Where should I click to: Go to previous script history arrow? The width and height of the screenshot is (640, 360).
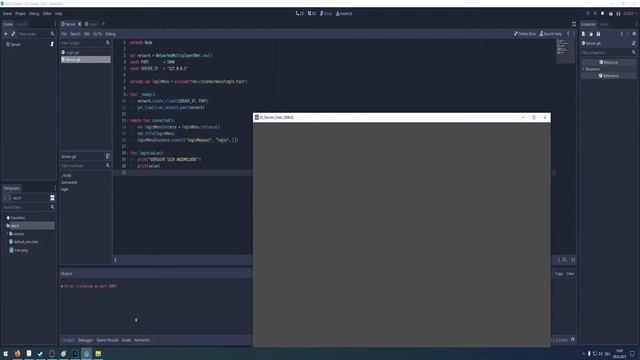point(568,34)
